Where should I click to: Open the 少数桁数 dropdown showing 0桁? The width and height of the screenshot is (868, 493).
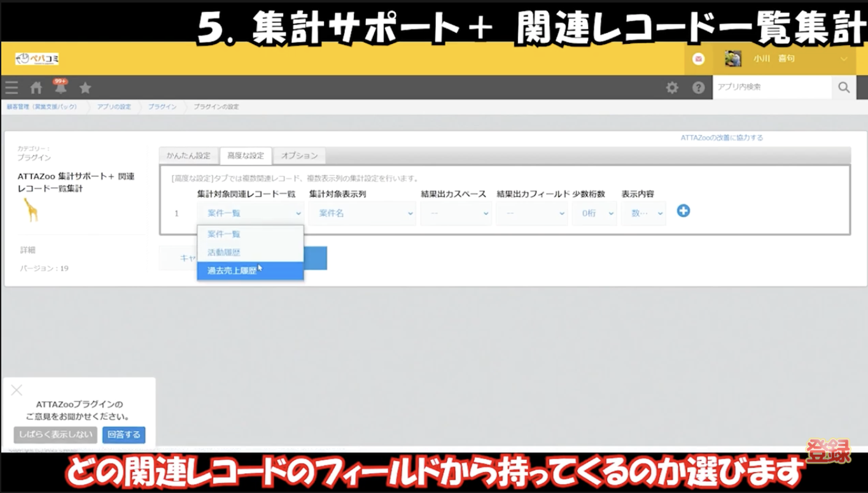point(594,213)
